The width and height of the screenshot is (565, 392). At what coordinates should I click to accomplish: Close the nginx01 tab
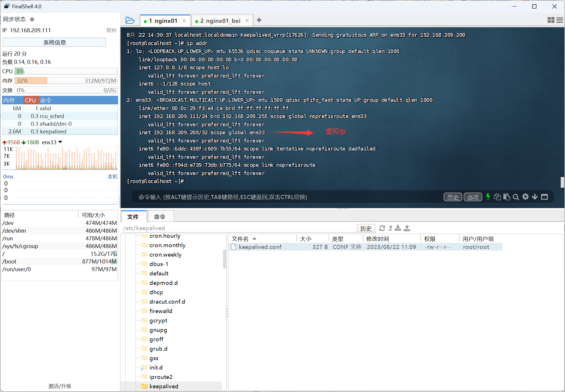tap(184, 21)
